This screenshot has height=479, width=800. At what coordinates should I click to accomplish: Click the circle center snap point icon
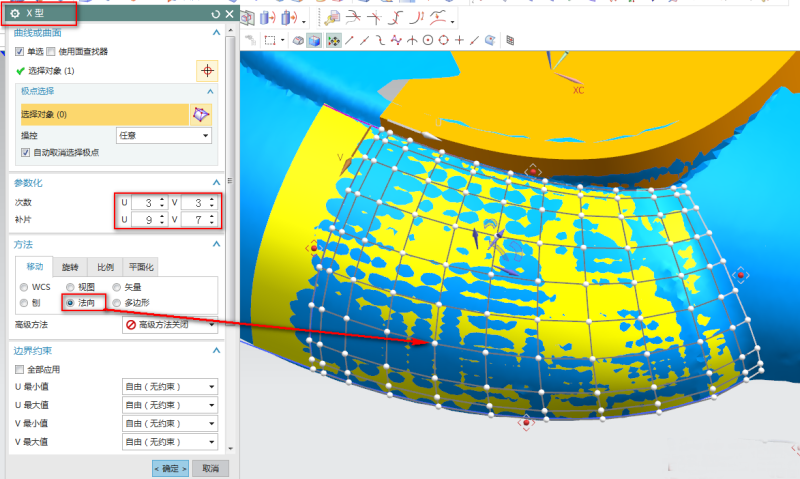427,40
